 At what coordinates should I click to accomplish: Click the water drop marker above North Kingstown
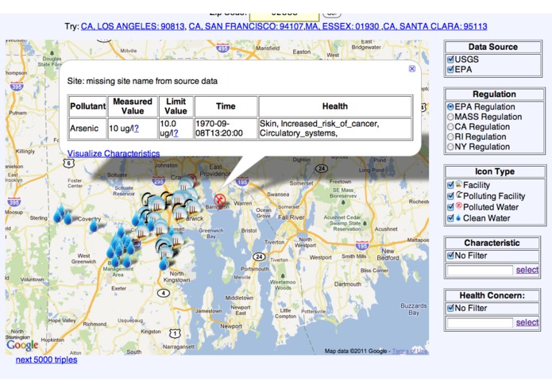(164, 263)
